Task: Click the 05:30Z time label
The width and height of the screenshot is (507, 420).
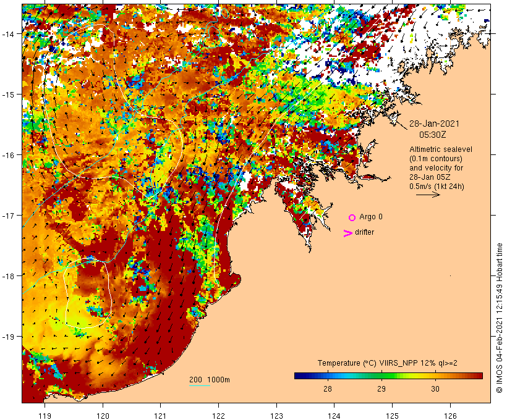Action: [x=433, y=134]
